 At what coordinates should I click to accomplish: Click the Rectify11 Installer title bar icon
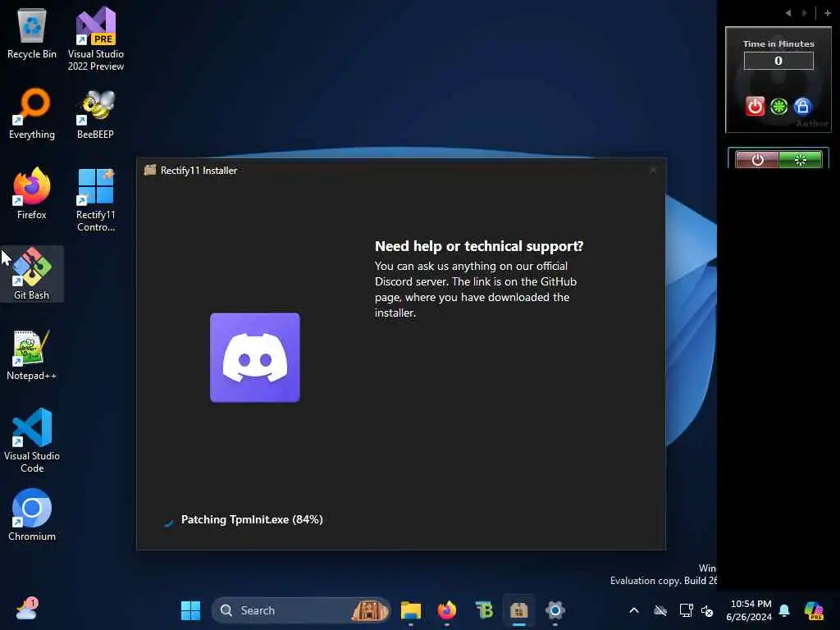click(x=150, y=171)
